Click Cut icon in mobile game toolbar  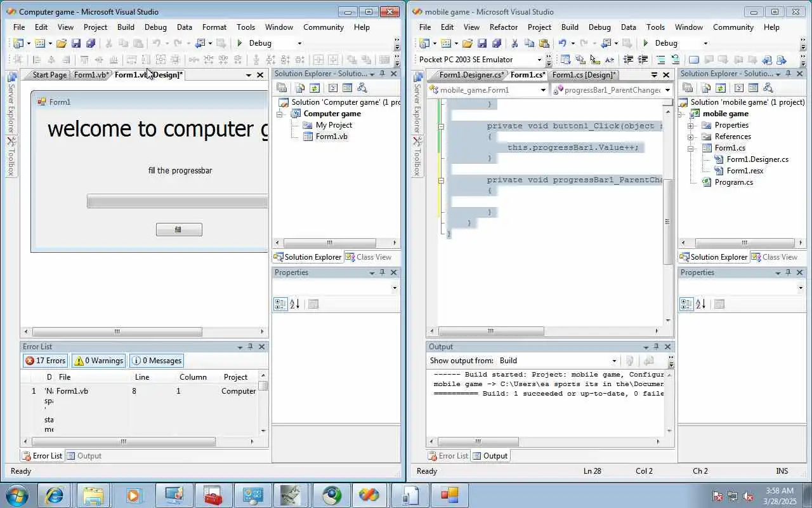[x=514, y=43]
